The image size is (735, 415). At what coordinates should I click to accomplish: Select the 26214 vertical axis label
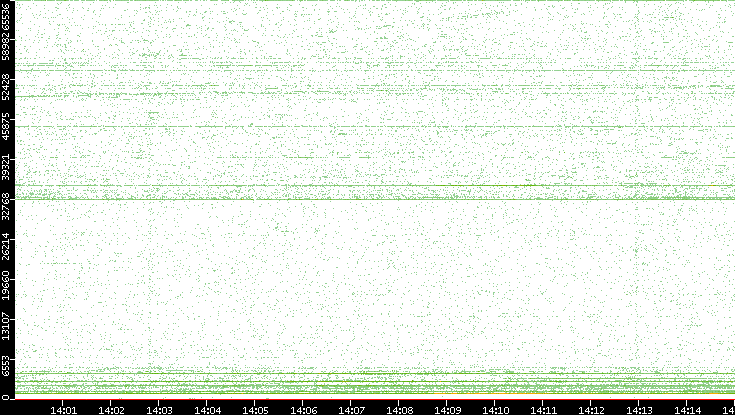point(6,246)
